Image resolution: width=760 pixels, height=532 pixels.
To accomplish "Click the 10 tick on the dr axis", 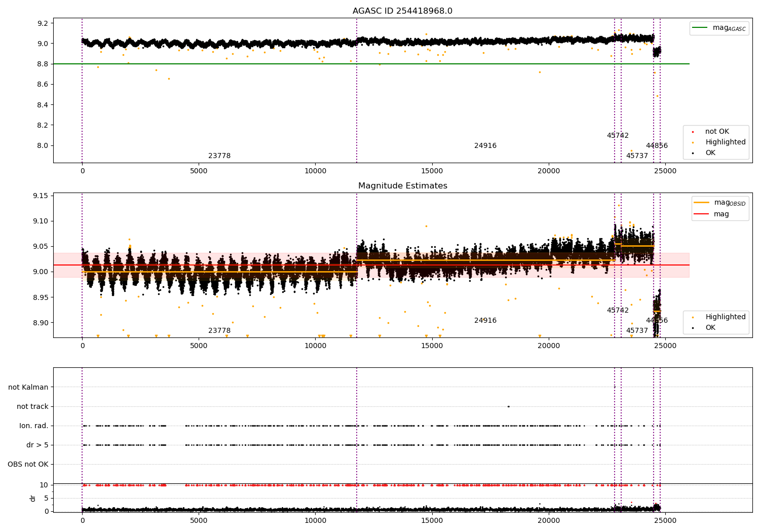I will (x=44, y=485).
